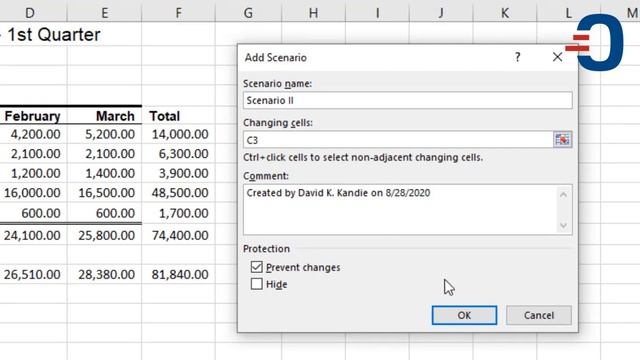Image resolution: width=640 pixels, height=360 pixels.
Task: Cancel the Add Scenario dialog
Action: coord(539,315)
